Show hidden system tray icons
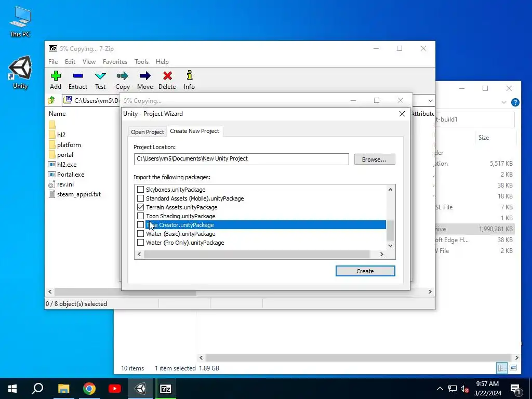Image resolution: width=532 pixels, height=399 pixels. (440, 389)
